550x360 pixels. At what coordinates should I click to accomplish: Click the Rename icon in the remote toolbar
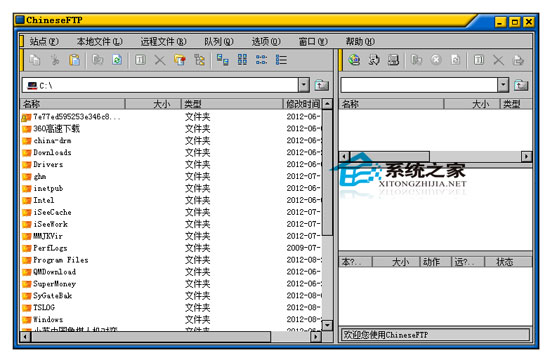coord(479,60)
